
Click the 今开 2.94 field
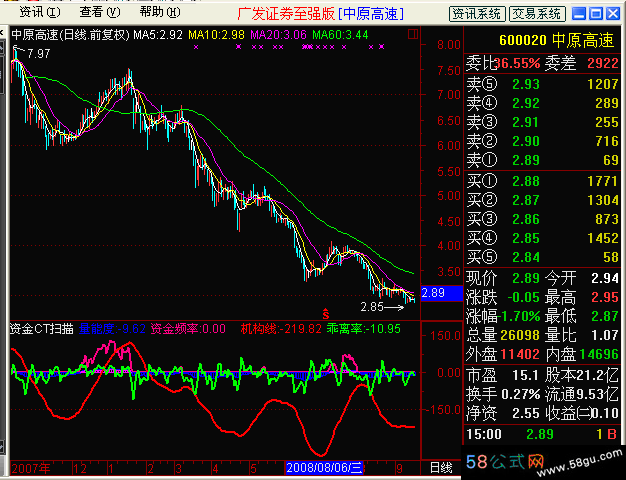pyautogui.click(x=582, y=278)
